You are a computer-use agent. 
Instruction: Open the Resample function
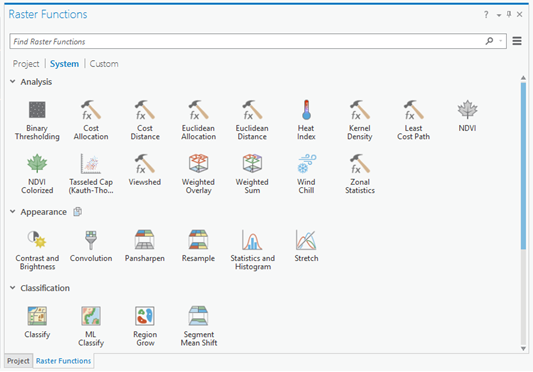(199, 246)
